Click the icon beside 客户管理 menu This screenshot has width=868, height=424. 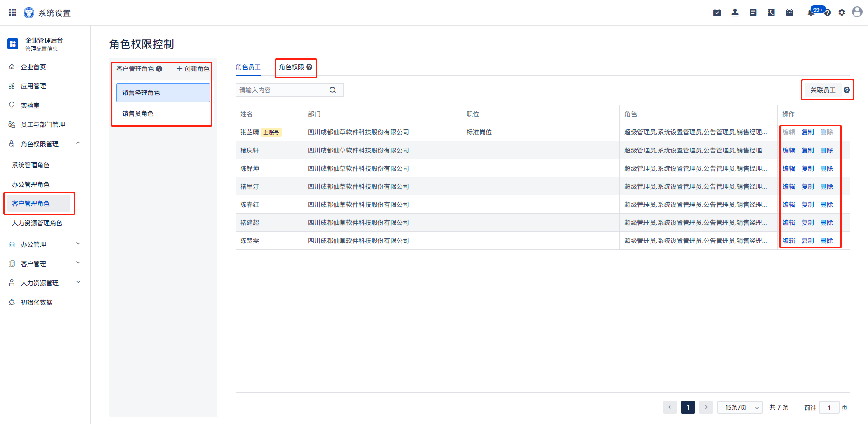(12, 263)
